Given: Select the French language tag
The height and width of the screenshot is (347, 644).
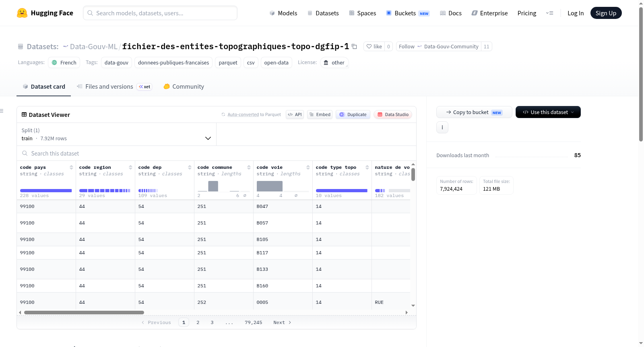Looking at the screenshot, I should click(64, 62).
